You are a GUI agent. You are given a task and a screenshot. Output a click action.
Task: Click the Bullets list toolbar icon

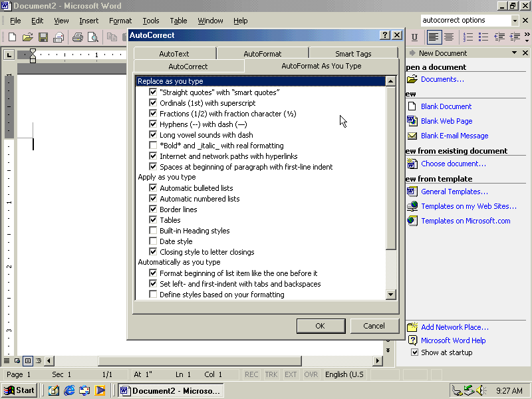(x=483, y=37)
